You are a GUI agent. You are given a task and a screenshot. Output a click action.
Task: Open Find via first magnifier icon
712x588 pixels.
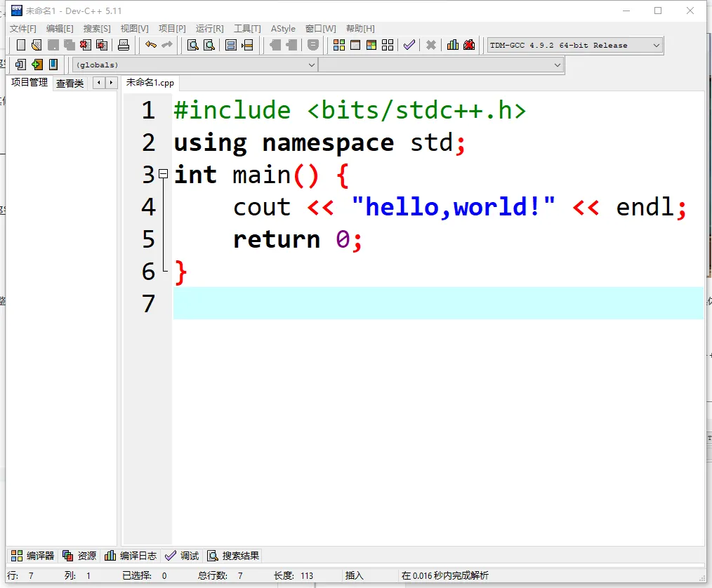tap(193, 45)
